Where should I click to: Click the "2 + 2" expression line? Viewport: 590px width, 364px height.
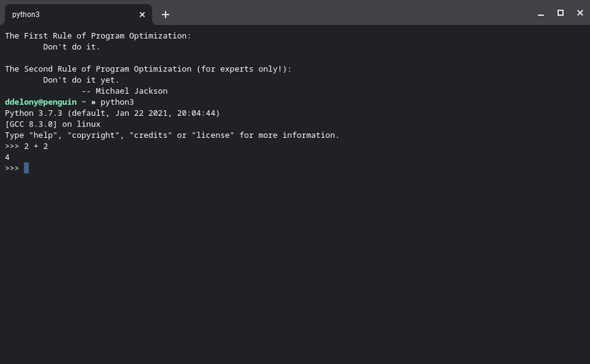[x=36, y=146]
